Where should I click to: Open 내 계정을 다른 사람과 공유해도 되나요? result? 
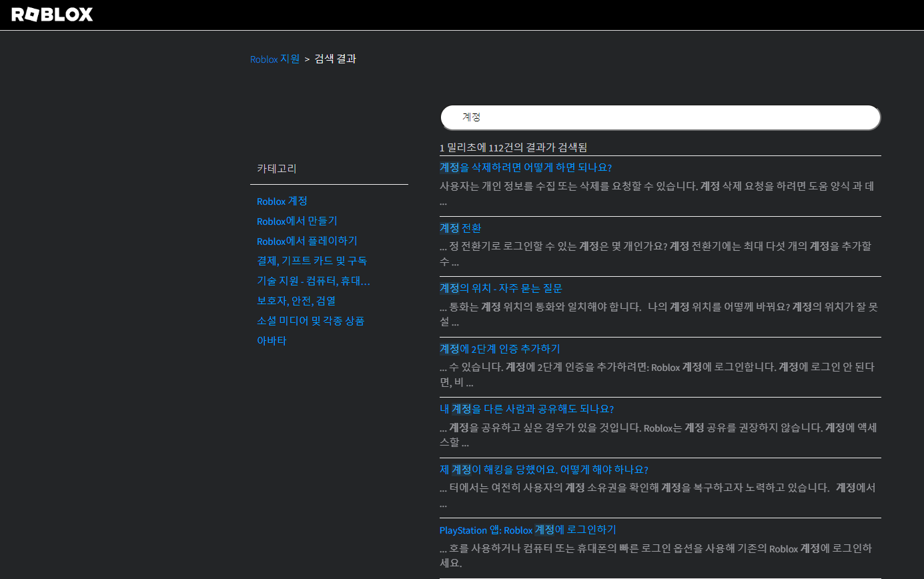[526, 409]
